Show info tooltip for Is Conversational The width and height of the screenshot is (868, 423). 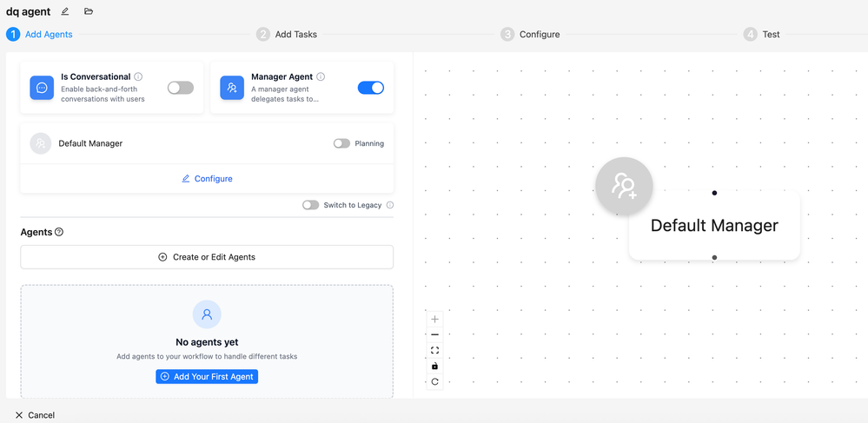click(138, 76)
